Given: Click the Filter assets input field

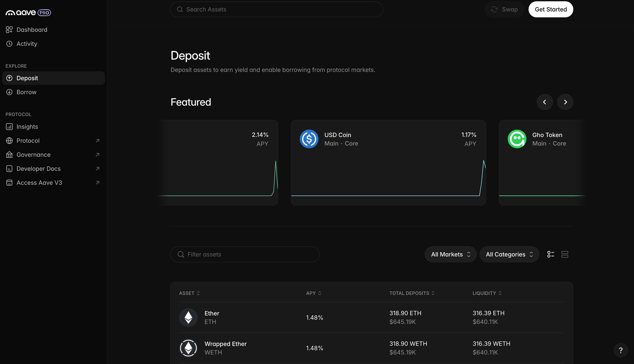Looking at the screenshot, I should (245, 254).
